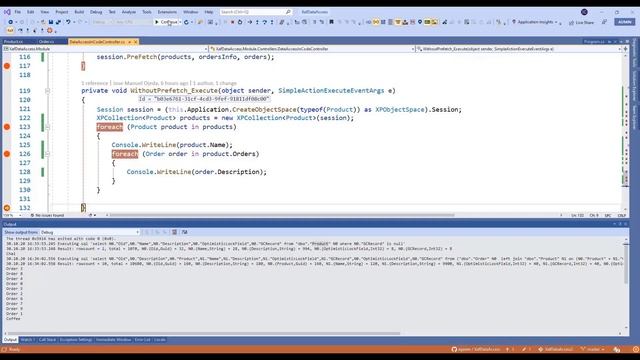Click the No issues found indicator
The image size is (640, 360).
[x=48, y=215]
